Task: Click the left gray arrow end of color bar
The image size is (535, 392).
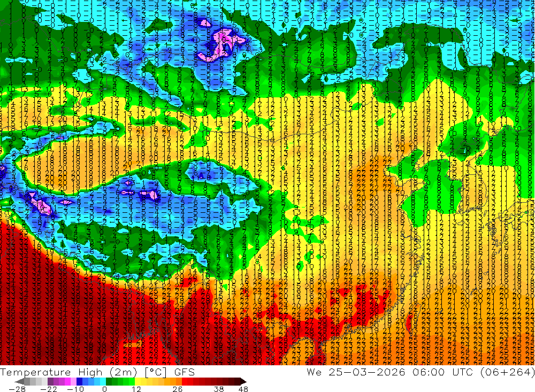Action: click(x=19, y=382)
